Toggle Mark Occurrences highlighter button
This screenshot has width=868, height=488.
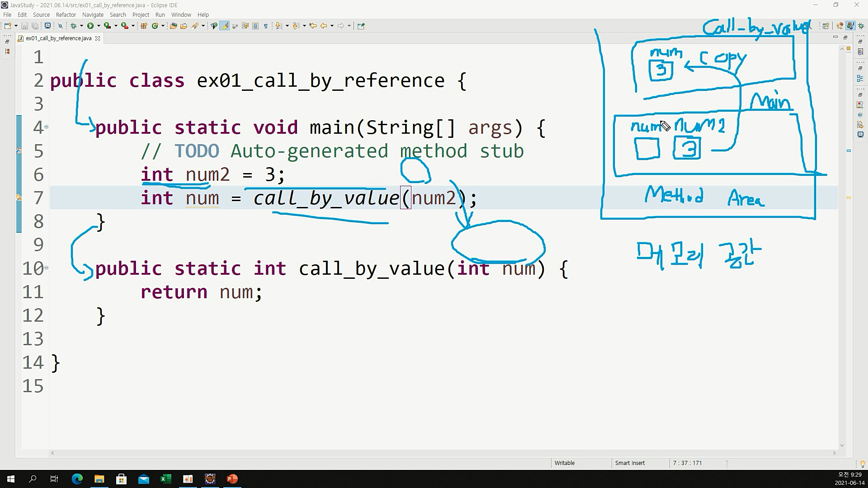point(225,26)
